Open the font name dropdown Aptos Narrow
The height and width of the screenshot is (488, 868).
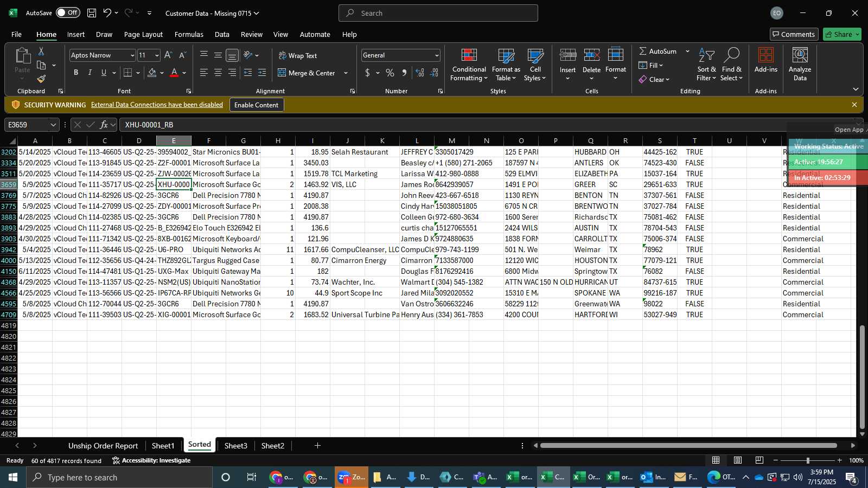pyautogui.click(x=132, y=55)
